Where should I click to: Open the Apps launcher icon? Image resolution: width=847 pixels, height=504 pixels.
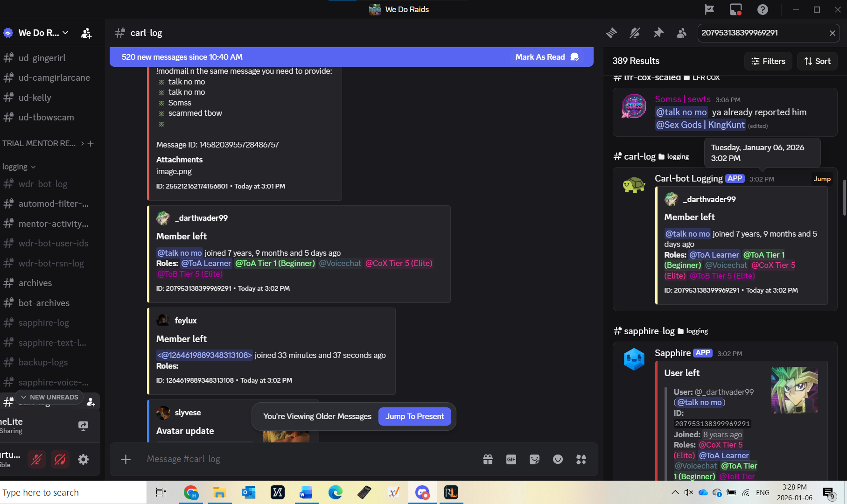581,460
